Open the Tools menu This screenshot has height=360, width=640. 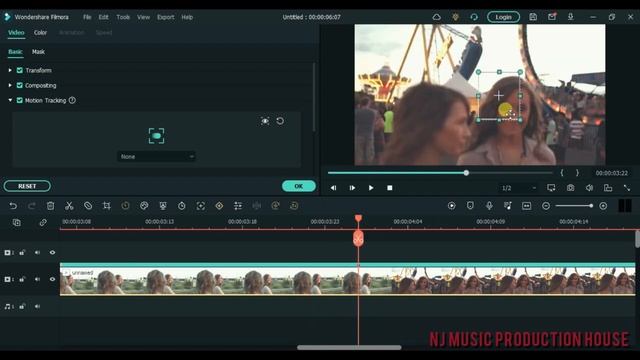pyautogui.click(x=123, y=17)
